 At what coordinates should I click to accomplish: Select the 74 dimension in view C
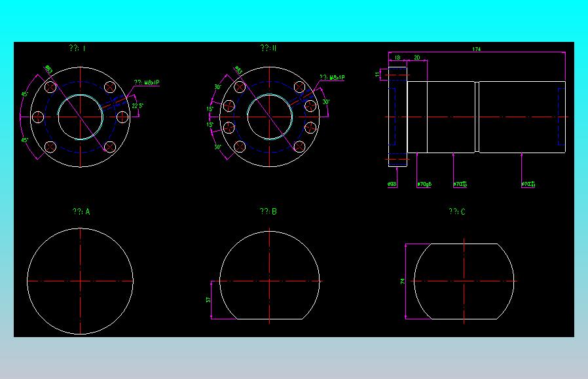(x=403, y=281)
